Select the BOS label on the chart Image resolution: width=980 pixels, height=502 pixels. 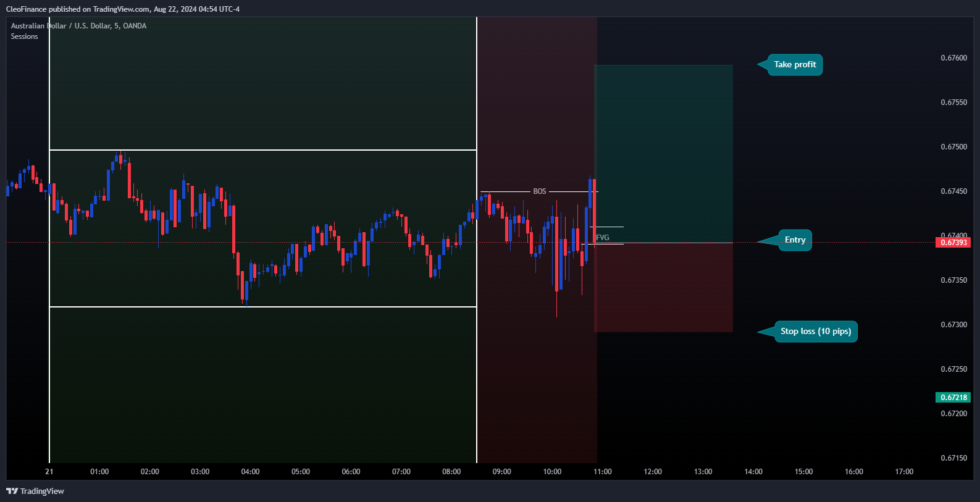[540, 191]
